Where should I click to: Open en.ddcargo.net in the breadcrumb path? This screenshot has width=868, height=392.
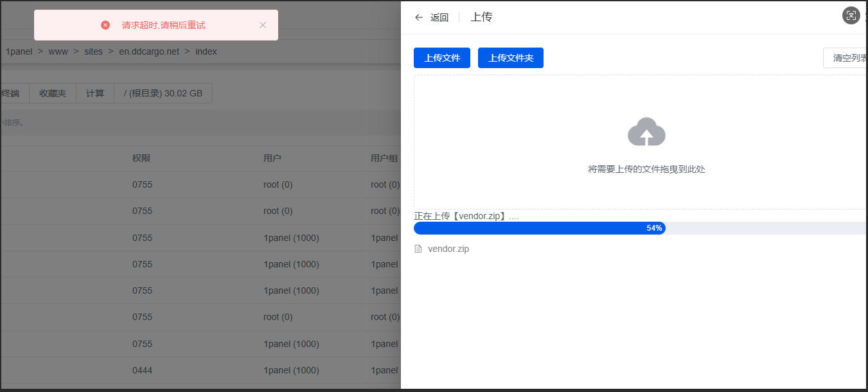149,51
